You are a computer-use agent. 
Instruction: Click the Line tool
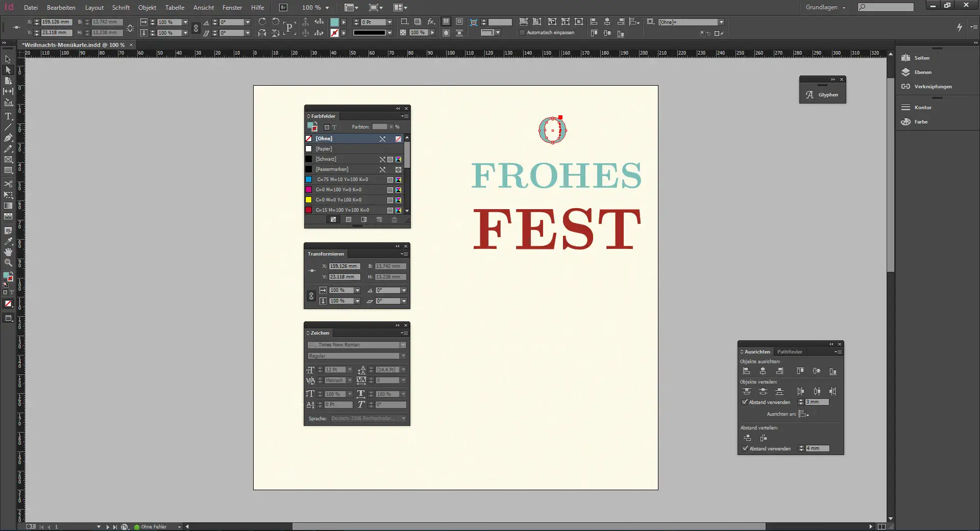pyautogui.click(x=8, y=127)
